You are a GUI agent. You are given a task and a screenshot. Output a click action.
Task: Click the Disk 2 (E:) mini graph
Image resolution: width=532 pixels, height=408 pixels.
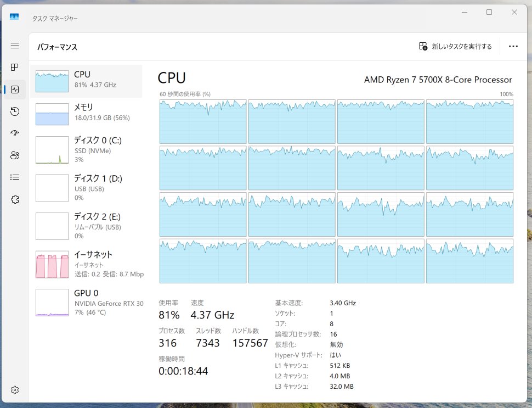point(52,226)
